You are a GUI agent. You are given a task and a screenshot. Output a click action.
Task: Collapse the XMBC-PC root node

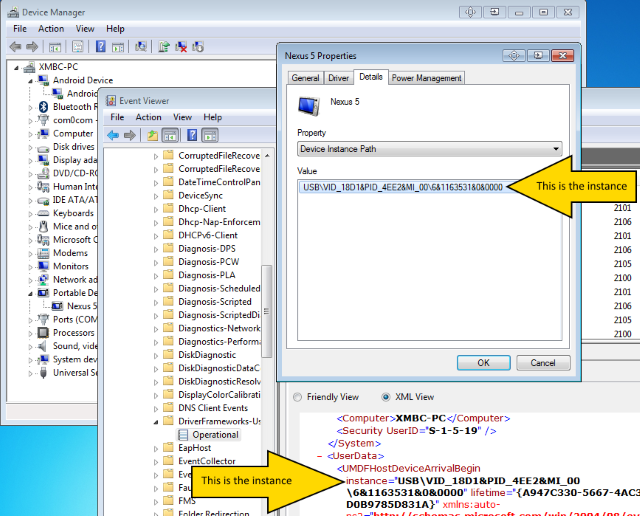[16, 68]
